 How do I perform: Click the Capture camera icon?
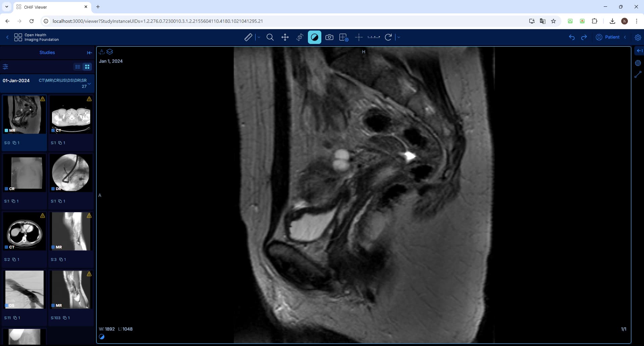[329, 37]
